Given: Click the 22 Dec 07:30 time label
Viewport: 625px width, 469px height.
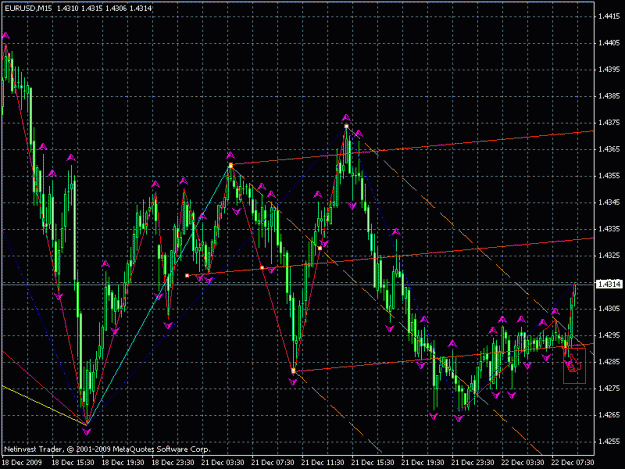Looking at the screenshot, I should tap(573, 463).
